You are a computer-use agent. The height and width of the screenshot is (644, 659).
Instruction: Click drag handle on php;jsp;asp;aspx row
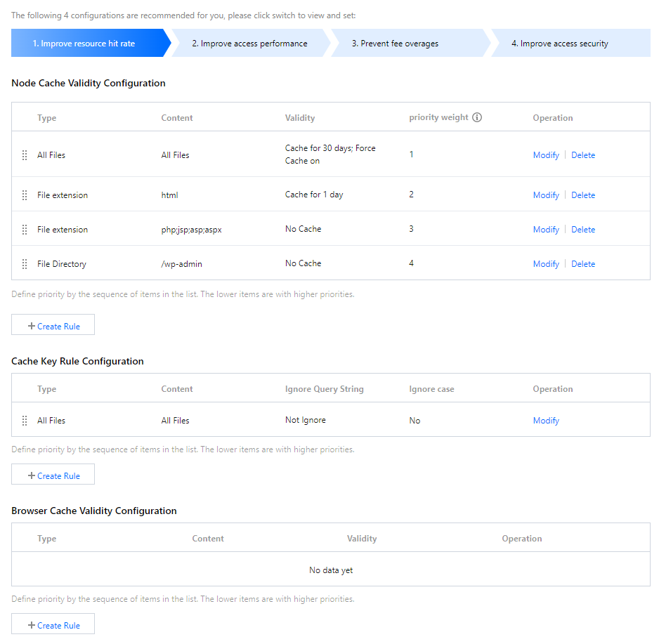pyautogui.click(x=25, y=230)
